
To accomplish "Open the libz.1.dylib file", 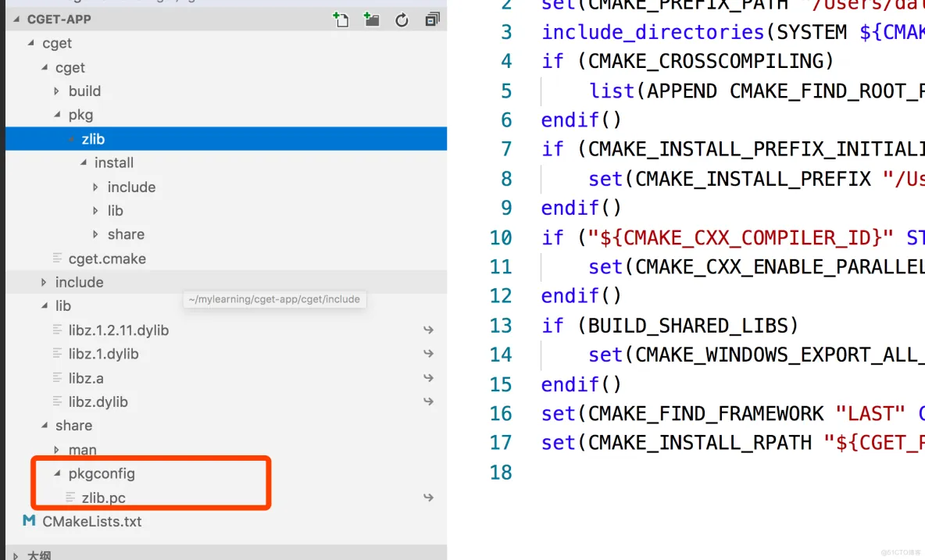I will click(103, 354).
